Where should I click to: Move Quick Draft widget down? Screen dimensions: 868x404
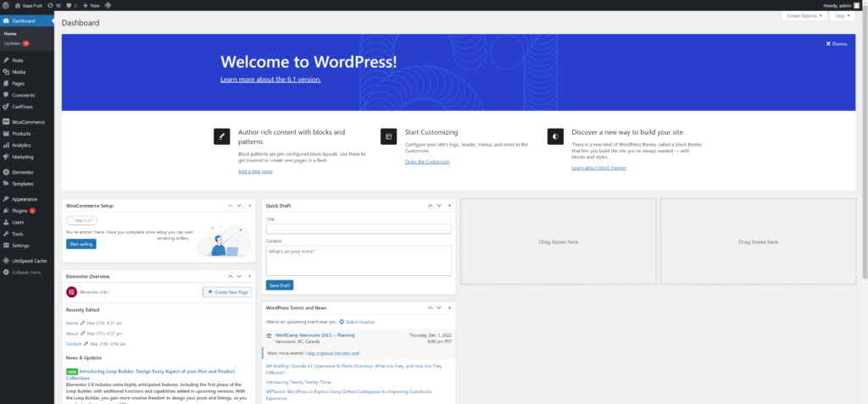point(439,205)
